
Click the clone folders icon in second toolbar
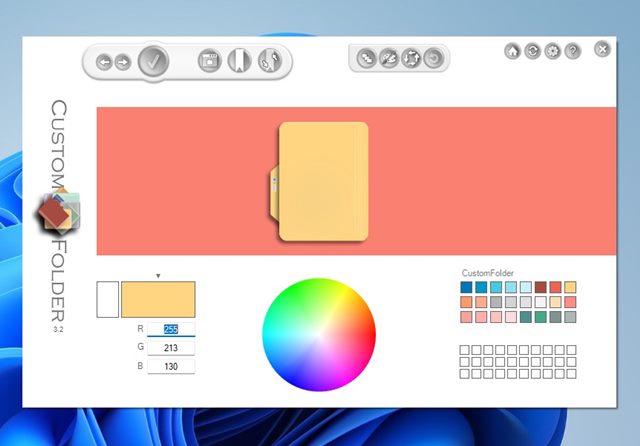click(x=367, y=58)
